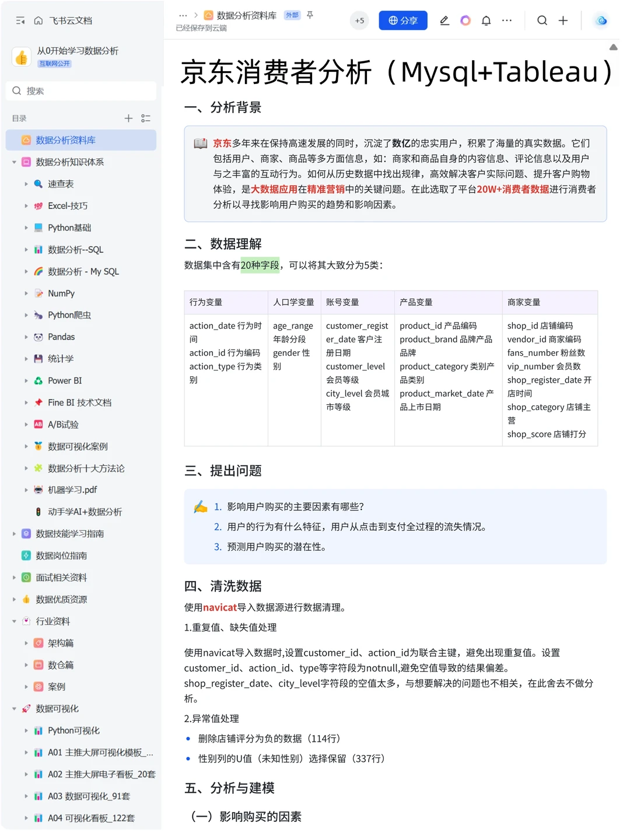This screenshot has width=630, height=840.
Task: Expand the 面试相关资料 arrow
Action: tap(14, 577)
